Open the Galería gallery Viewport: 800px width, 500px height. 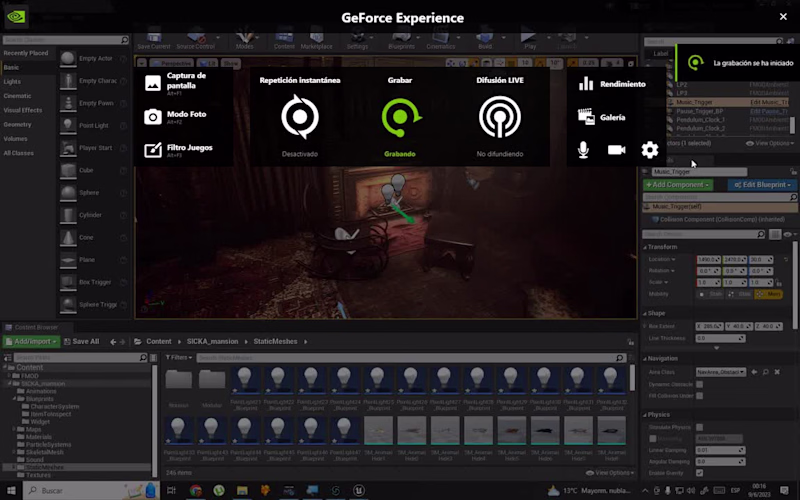pyautogui.click(x=601, y=117)
